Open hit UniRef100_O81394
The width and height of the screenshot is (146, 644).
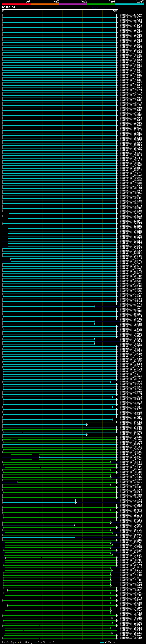pyautogui.click(x=131, y=22)
